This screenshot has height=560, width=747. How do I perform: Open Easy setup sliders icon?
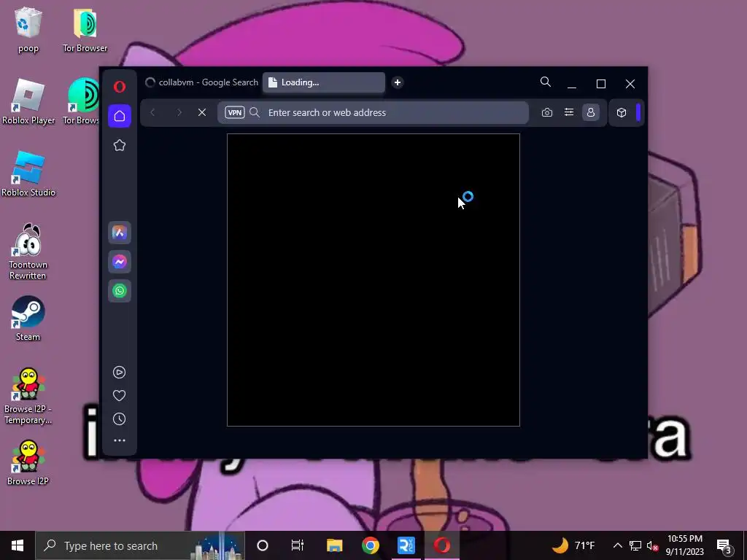click(x=569, y=112)
